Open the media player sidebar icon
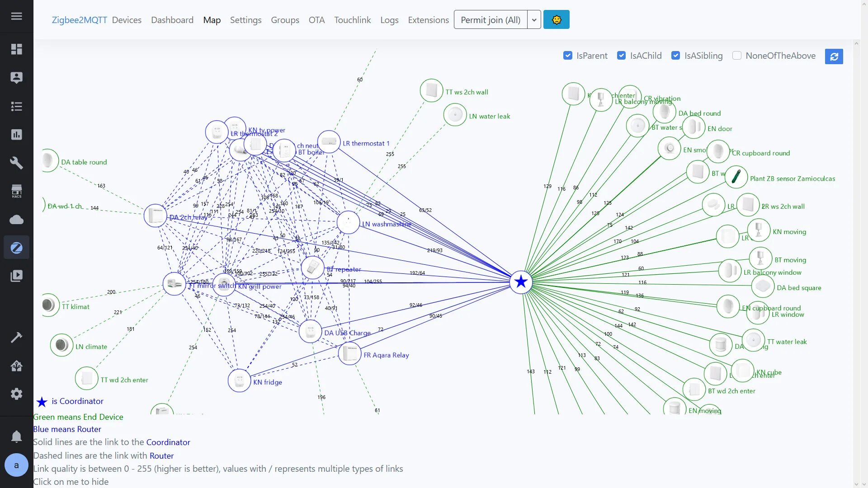 tap(16, 276)
